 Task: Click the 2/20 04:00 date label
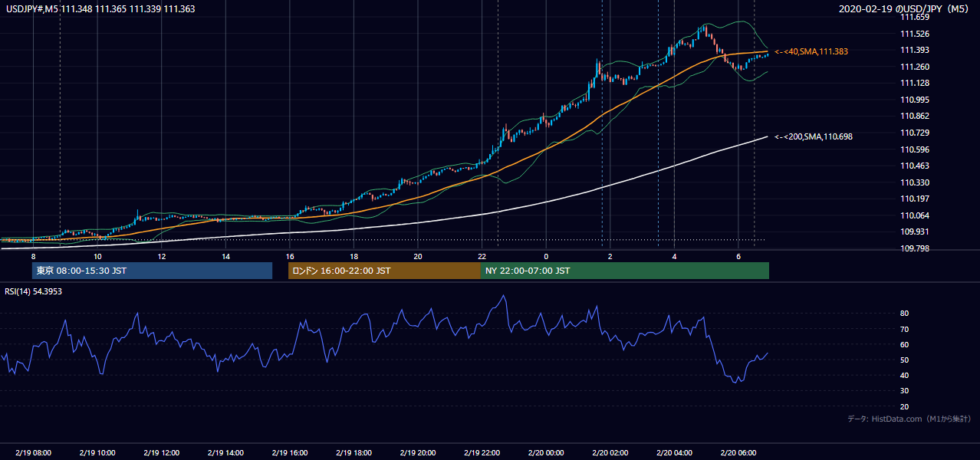tap(674, 453)
